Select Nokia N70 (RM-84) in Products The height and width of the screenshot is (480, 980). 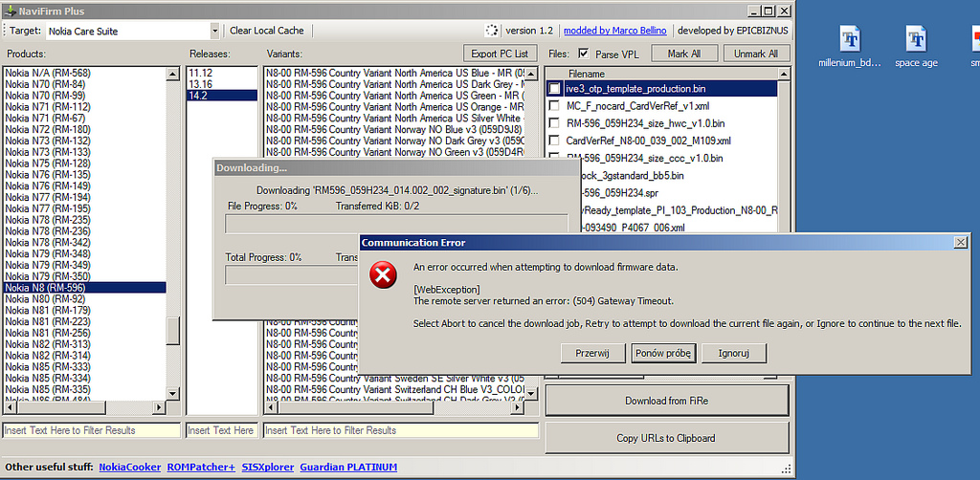(x=85, y=84)
